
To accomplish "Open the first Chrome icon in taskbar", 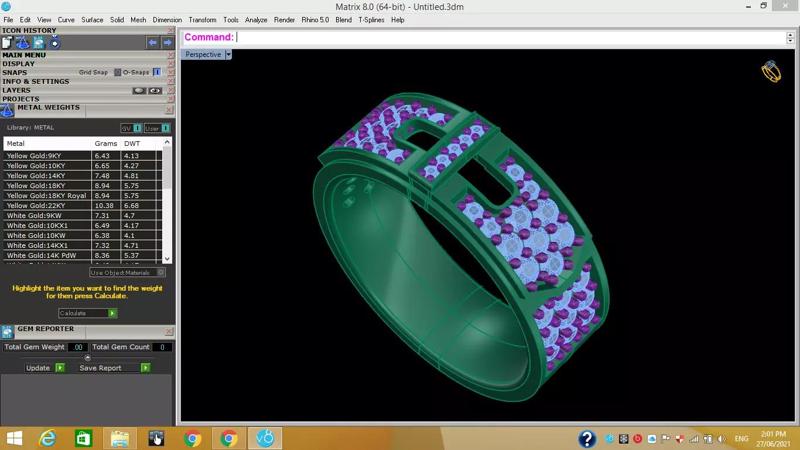I will [x=192, y=438].
